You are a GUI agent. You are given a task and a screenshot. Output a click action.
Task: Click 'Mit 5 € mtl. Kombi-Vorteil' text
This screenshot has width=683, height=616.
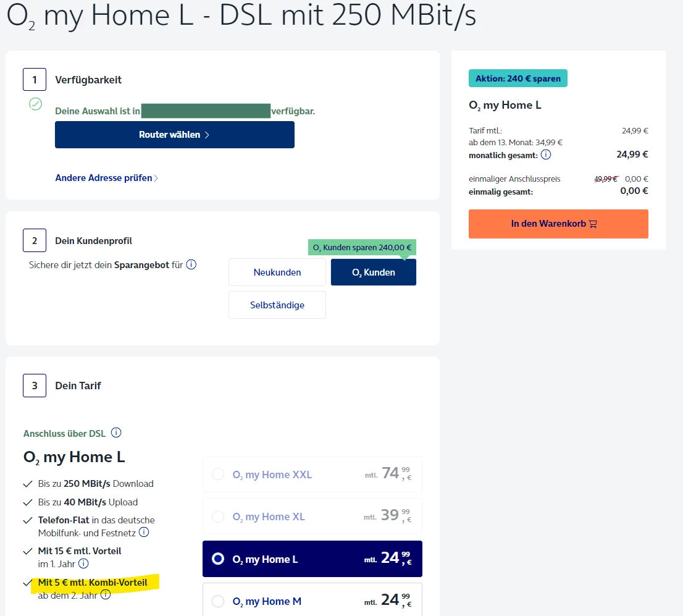[x=93, y=583]
